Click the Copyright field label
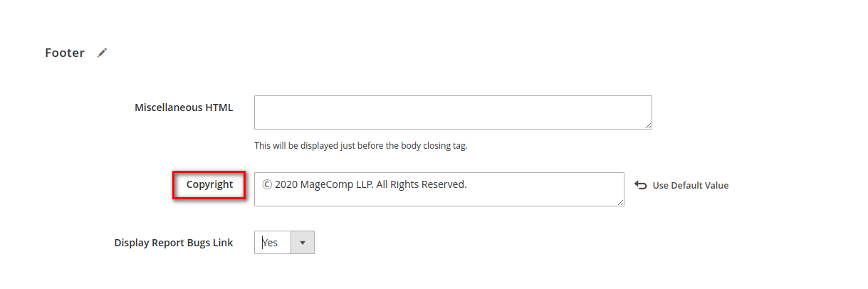Screen dimensions: 868x289 pos(209,184)
